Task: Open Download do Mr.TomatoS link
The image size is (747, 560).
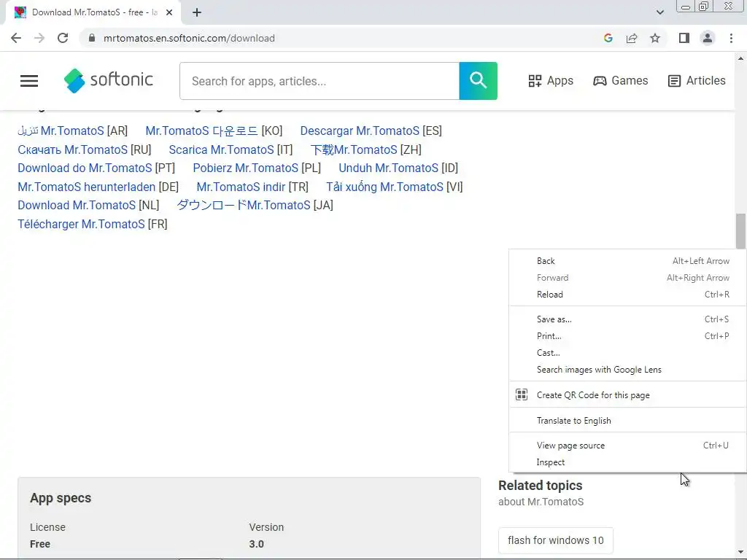Action: (x=85, y=168)
